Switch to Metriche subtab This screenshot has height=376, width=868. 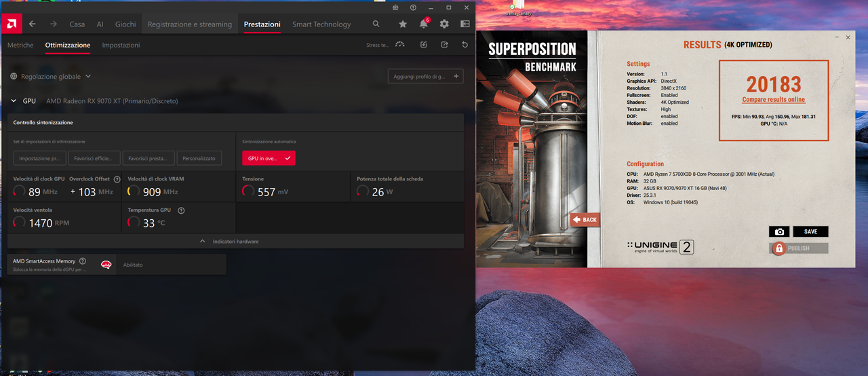[x=20, y=45]
